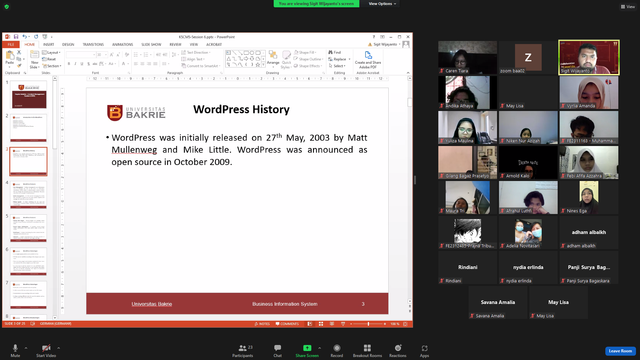Add a New Slide
This screenshot has height=360, width=640.
(x=34, y=60)
